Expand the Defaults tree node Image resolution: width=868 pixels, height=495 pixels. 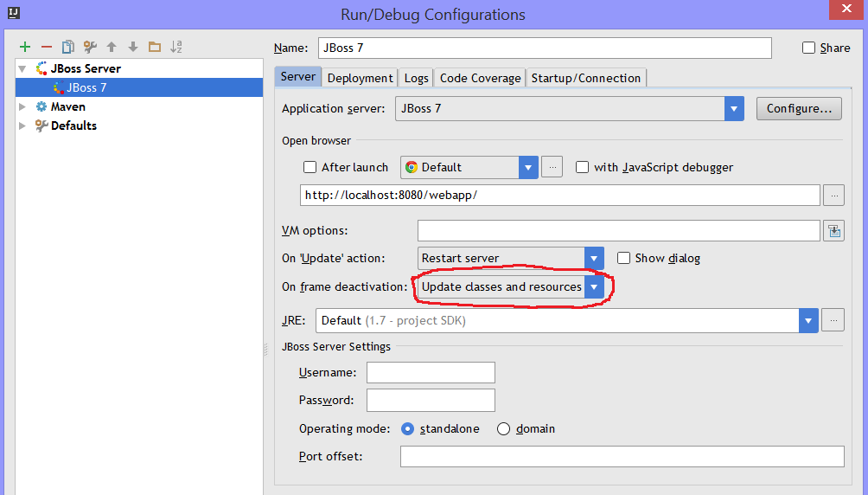pos(22,125)
